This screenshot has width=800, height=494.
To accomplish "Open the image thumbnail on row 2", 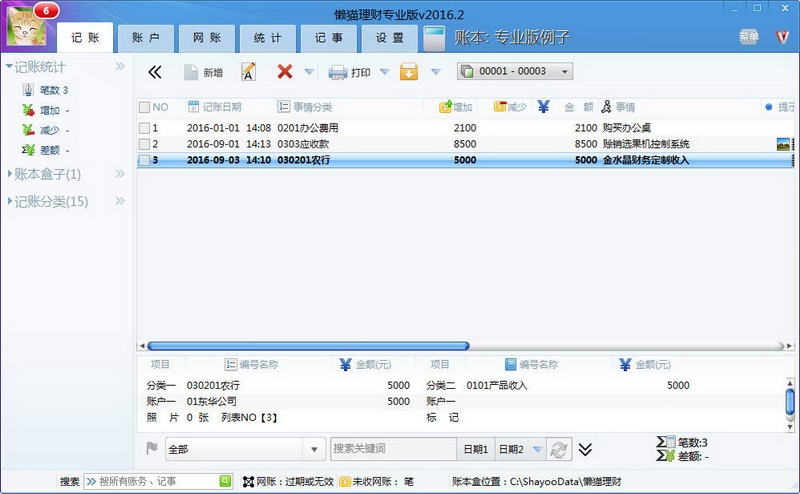I will (783, 144).
